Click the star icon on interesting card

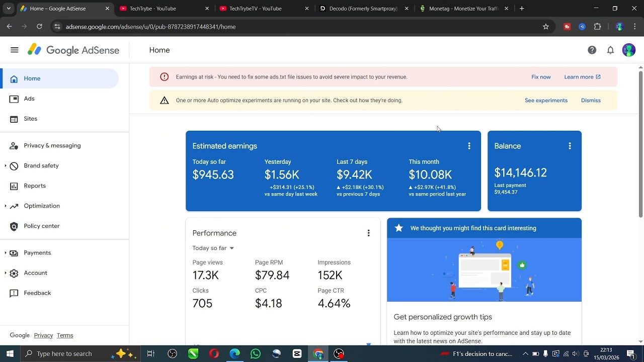click(x=399, y=228)
